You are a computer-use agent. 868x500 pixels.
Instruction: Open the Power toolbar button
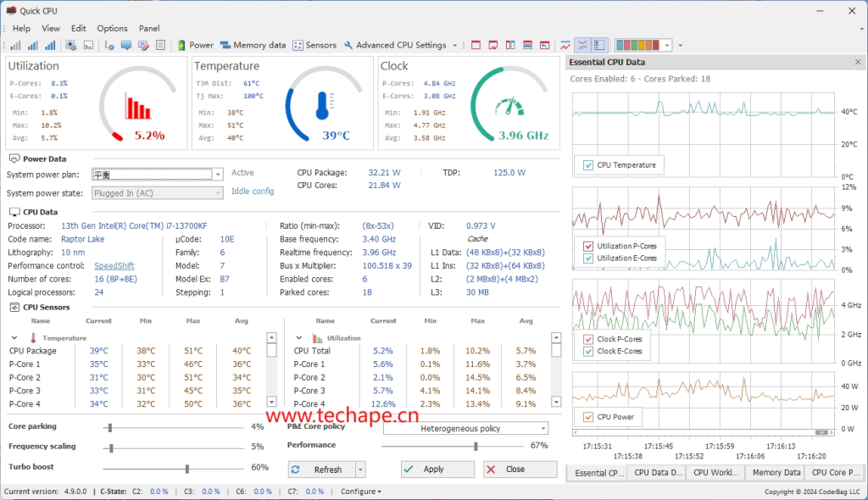(x=195, y=46)
